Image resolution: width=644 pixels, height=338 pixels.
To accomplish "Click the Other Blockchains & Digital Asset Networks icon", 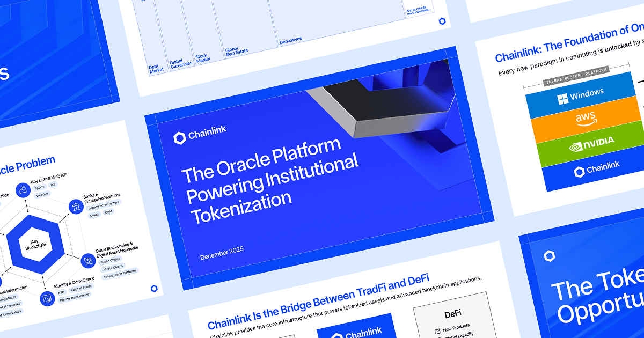I will (89, 261).
